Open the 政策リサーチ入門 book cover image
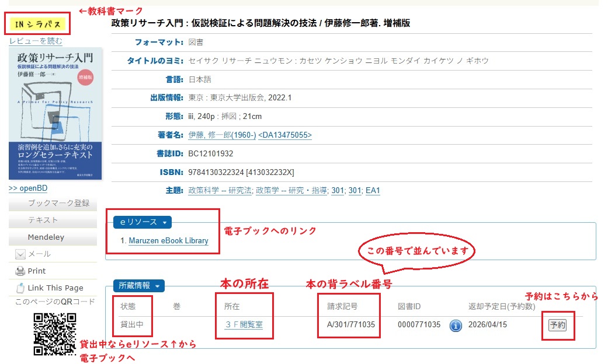The height and width of the screenshot is (364, 608). (55, 114)
